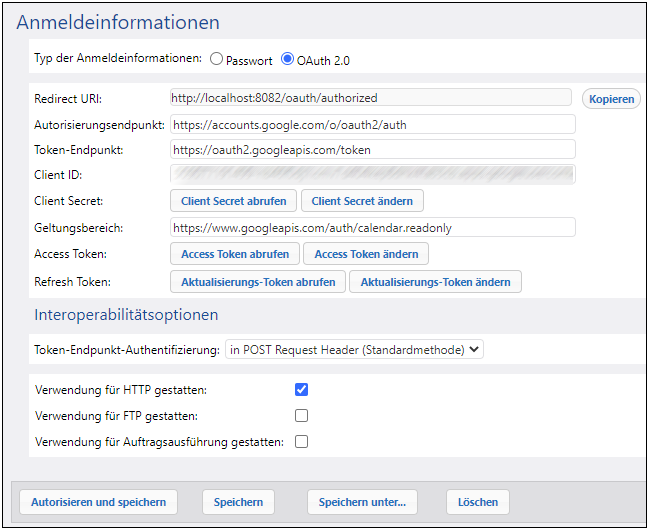Uncheck Verwendung für HTTP gestatten
Screen dimensions: 649x530
[301, 389]
